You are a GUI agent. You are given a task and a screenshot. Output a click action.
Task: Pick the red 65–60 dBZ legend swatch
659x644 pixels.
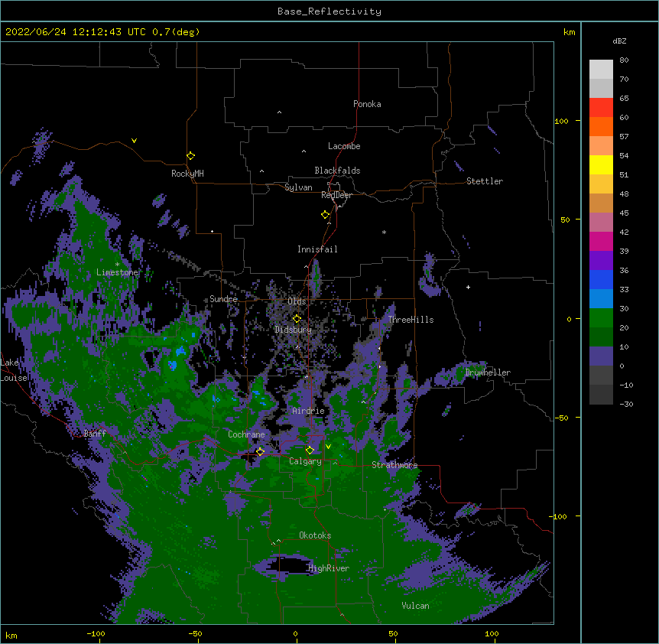tap(601, 108)
